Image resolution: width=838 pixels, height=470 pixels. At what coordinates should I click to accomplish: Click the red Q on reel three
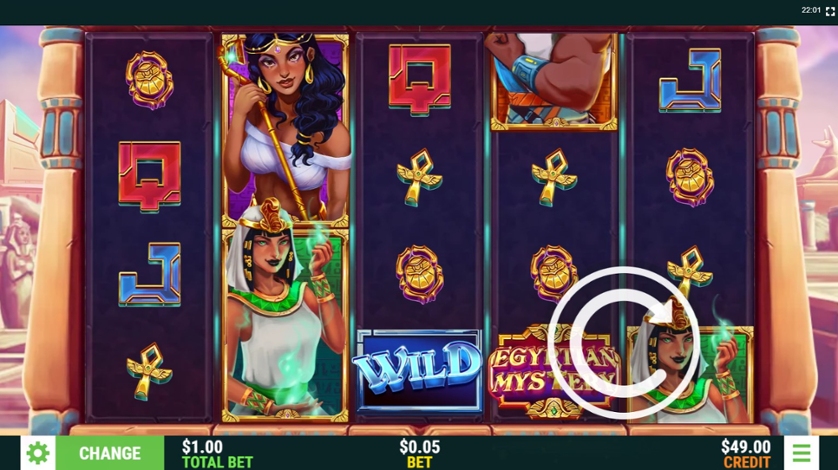pos(420,79)
